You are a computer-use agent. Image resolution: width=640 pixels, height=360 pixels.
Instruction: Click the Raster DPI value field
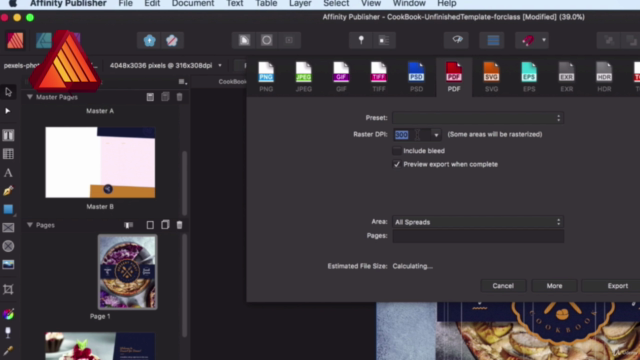pos(412,135)
